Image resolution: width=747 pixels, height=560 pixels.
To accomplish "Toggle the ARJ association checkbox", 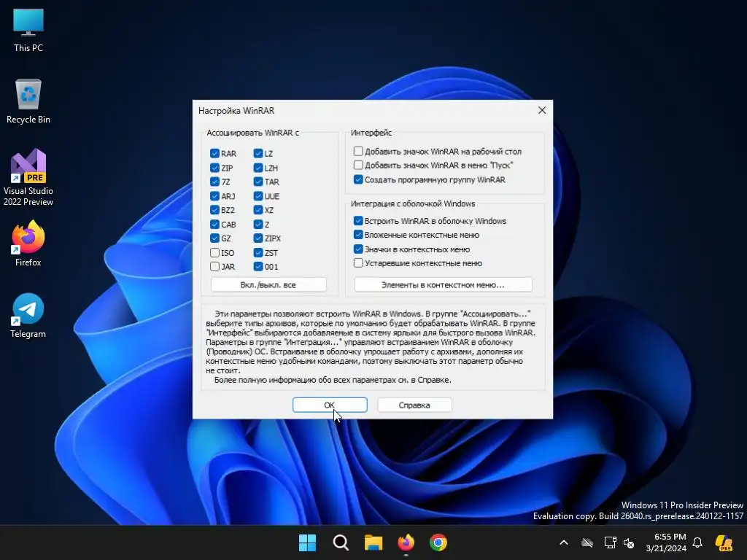I will [x=214, y=195].
